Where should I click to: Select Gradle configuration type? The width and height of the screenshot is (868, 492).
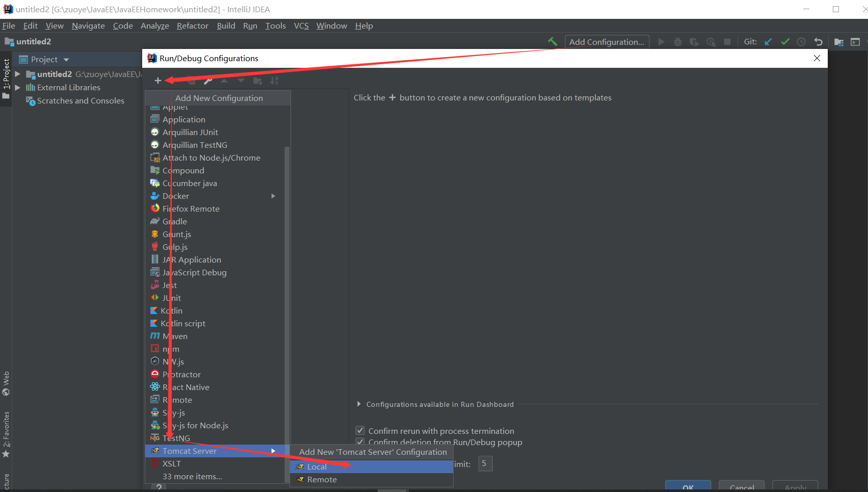[218, 221]
